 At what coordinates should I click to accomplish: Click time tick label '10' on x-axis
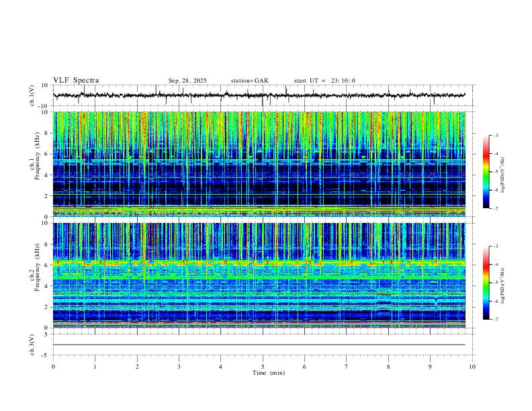(x=472, y=367)
